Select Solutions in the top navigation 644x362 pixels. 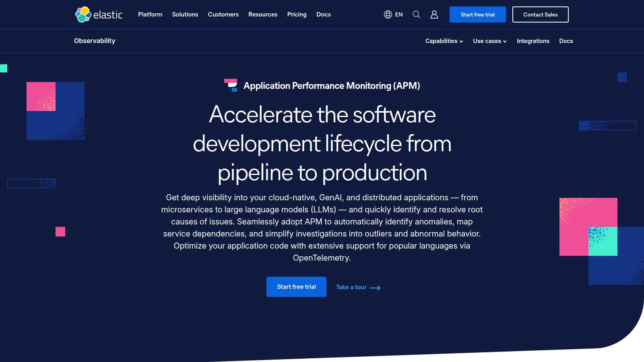click(185, 14)
